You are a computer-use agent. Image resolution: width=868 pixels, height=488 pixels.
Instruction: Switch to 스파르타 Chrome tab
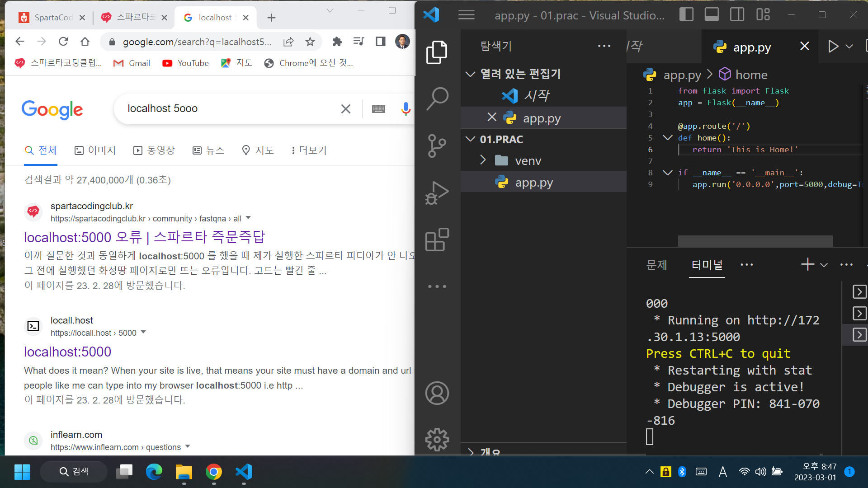135,18
